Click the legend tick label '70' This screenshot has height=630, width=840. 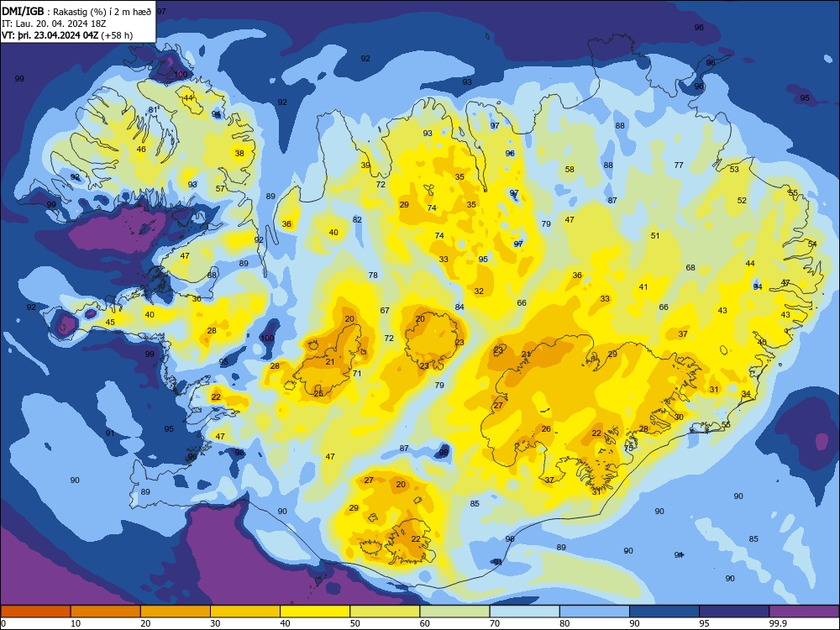point(495,623)
